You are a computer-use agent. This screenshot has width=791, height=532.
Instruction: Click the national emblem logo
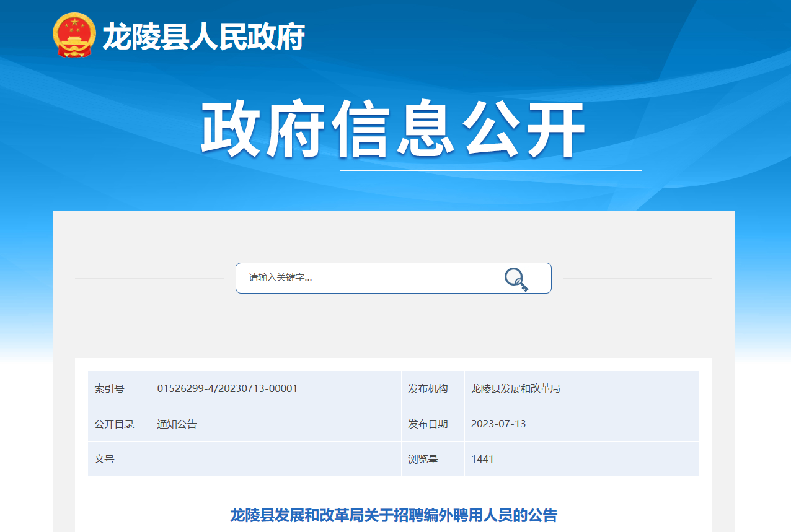click(x=74, y=37)
